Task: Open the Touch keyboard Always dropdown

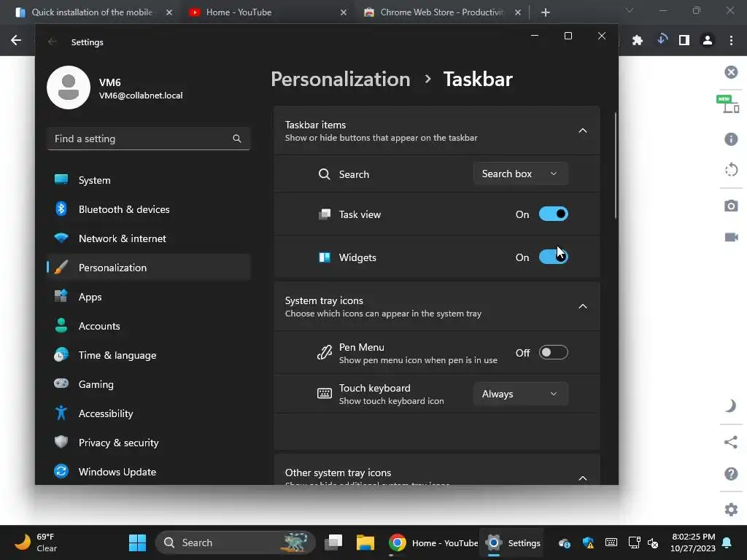Action: 520,394
